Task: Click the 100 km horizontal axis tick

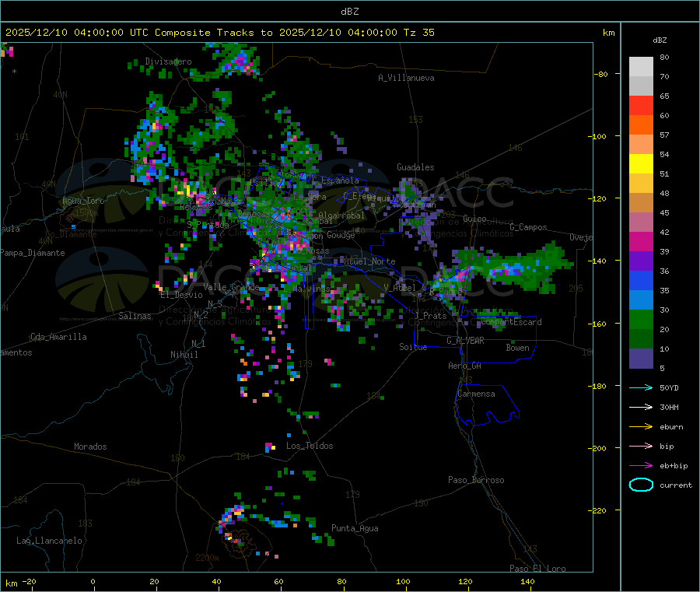Action: coord(403,581)
